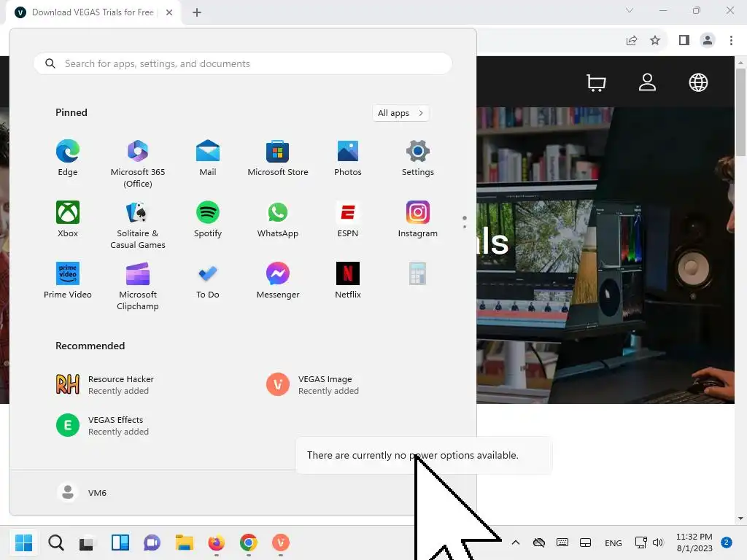Click the page vertical scrollbar thumb

pyautogui.click(x=740, y=112)
